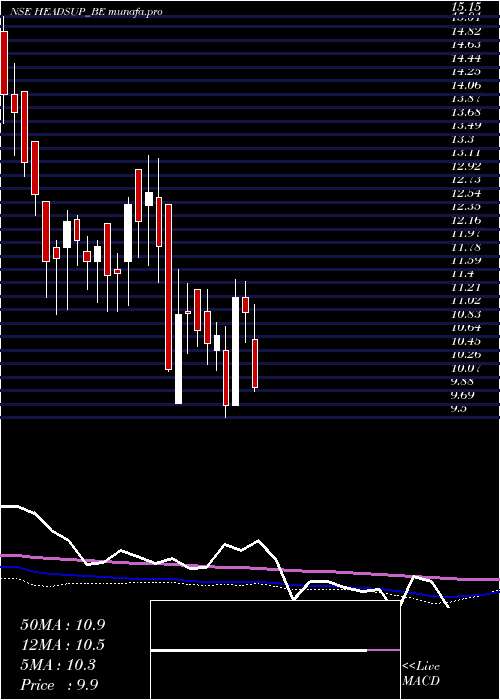Click the 10.45 price axis label
The height and width of the screenshot is (700, 500).
466,342
